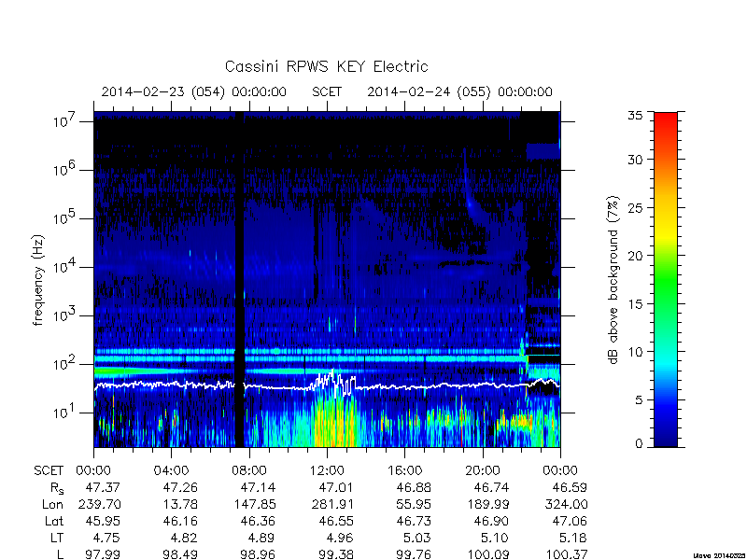The width and height of the screenshot is (747, 560).
Task: Click the 15 value on the color scale
Action: point(635,304)
